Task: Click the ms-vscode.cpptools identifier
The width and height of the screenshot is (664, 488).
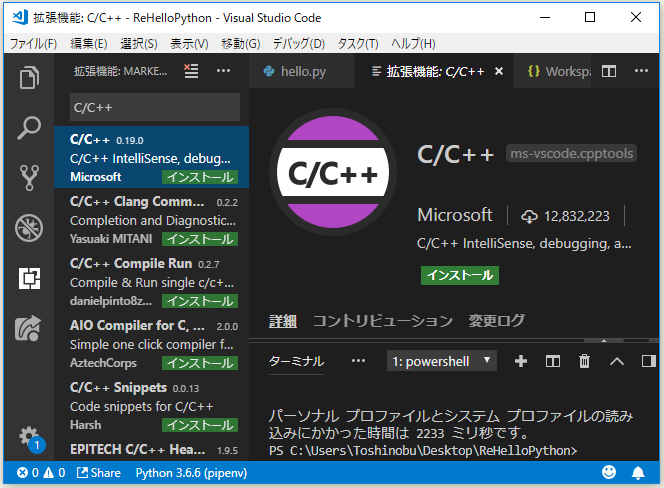Action: [x=571, y=153]
